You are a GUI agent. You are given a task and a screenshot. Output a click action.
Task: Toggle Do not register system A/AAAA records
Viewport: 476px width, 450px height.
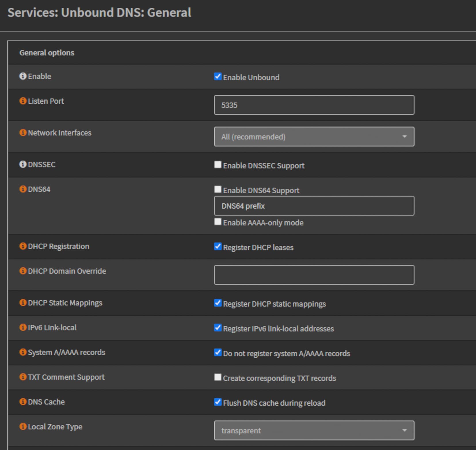(218, 352)
